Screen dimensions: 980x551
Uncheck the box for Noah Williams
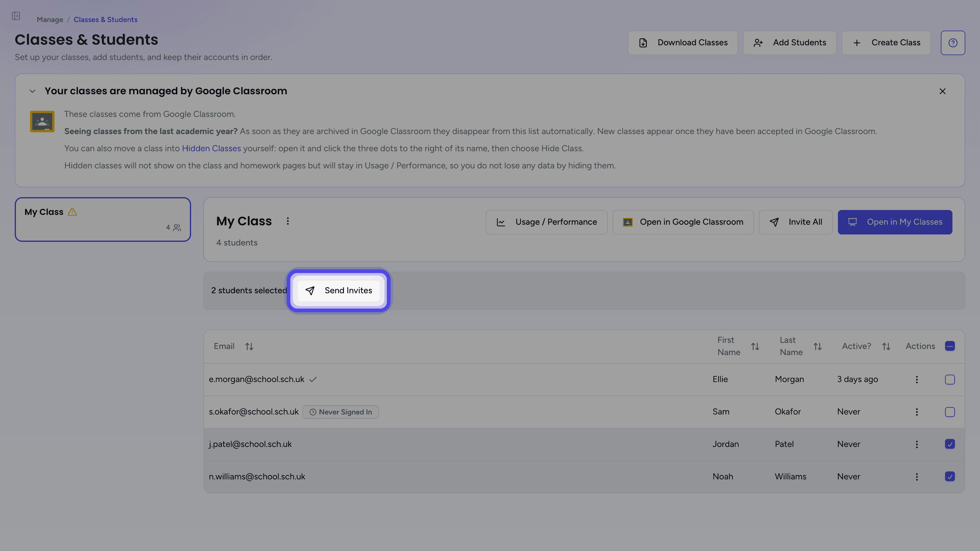click(x=950, y=477)
